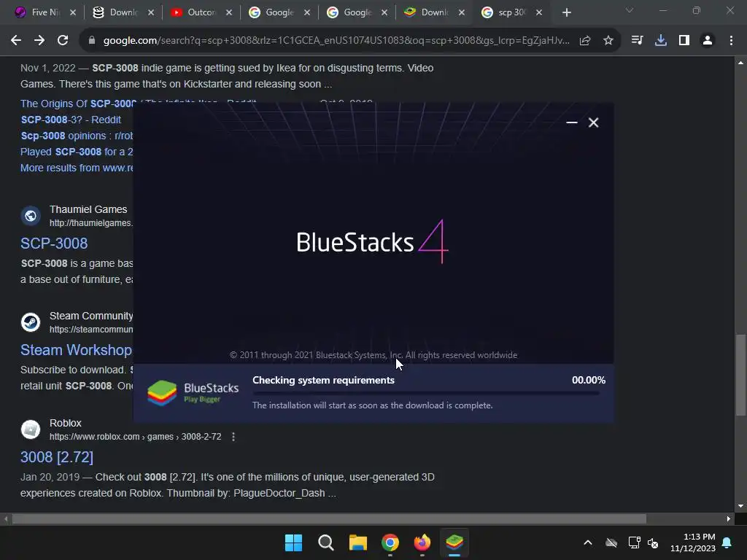
Task: Close the scp 3008 search tab
Action: coord(539,13)
